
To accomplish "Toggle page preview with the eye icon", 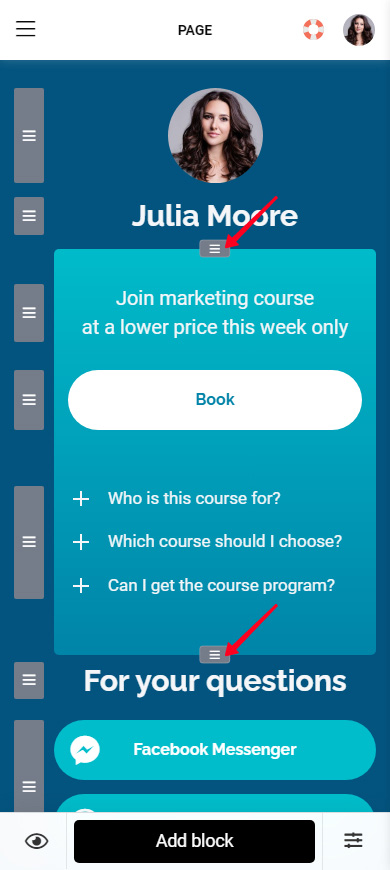I will (x=37, y=841).
